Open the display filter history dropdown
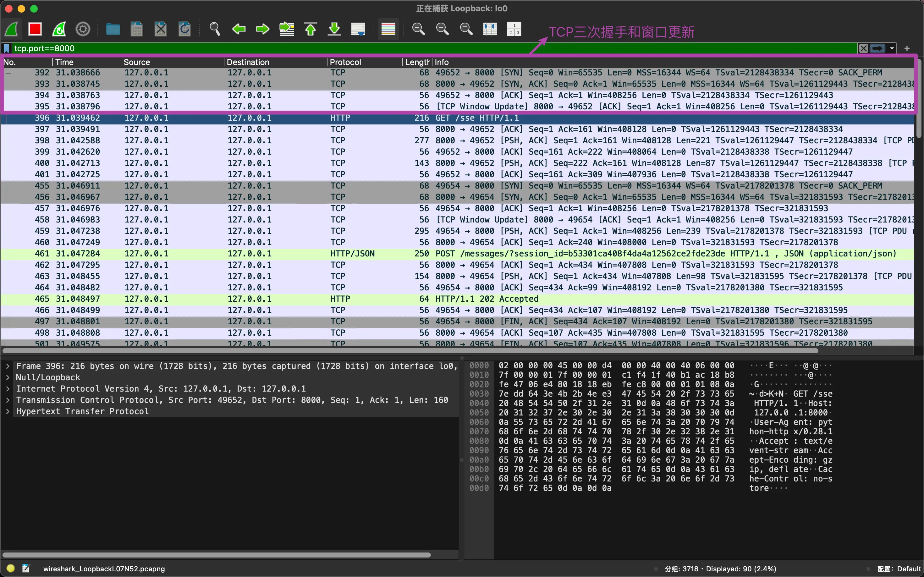The width and height of the screenshot is (924, 577). pos(892,48)
